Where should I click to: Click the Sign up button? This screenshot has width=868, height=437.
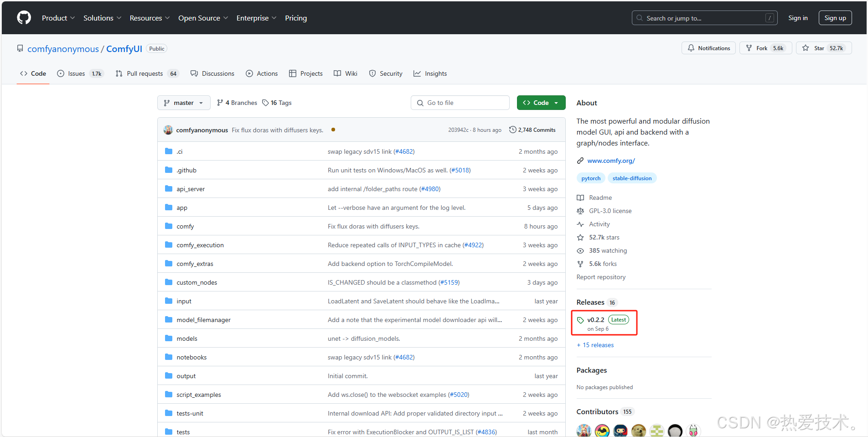835,18
